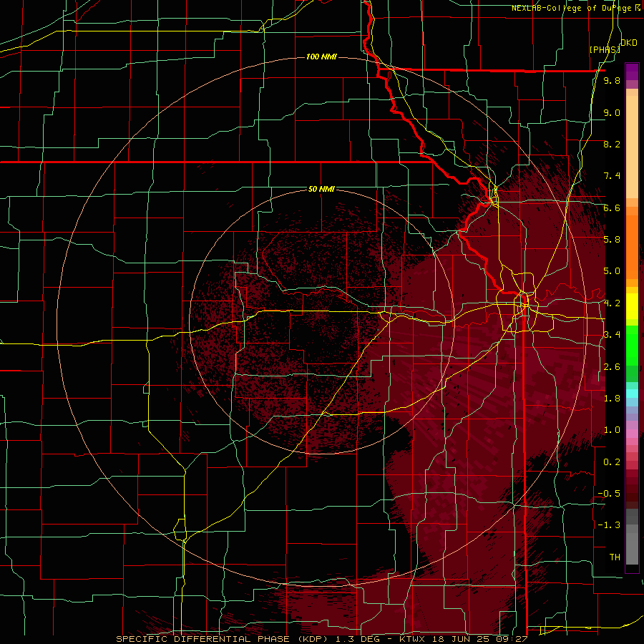
Task: Click the pink segment of color scale
Action: (632, 434)
